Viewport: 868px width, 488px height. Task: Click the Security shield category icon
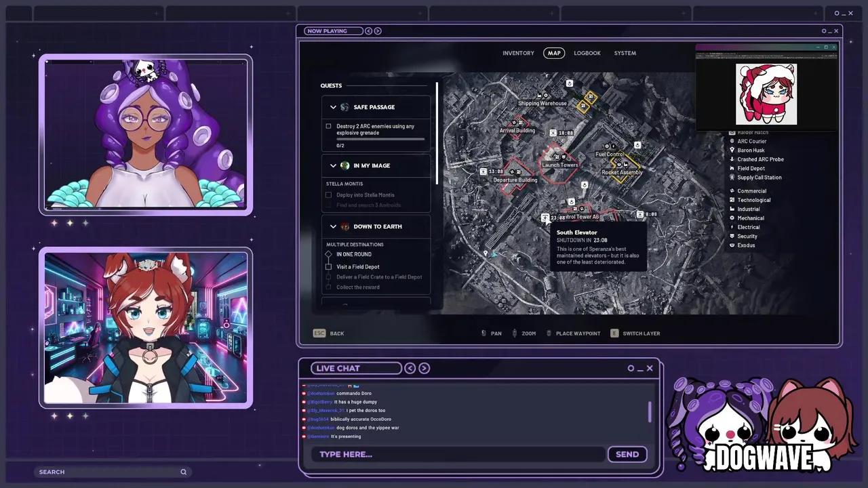click(732, 236)
